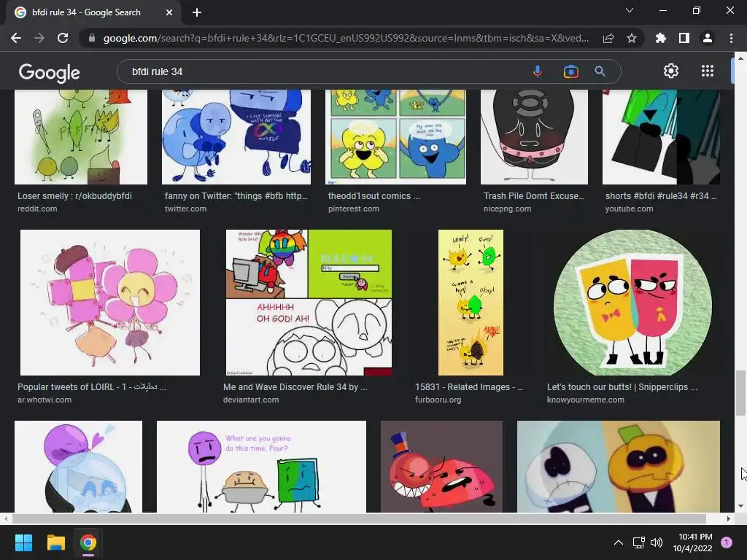Click the Chrome taskbar icon
747x560 pixels.
pyautogui.click(x=88, y=542)
